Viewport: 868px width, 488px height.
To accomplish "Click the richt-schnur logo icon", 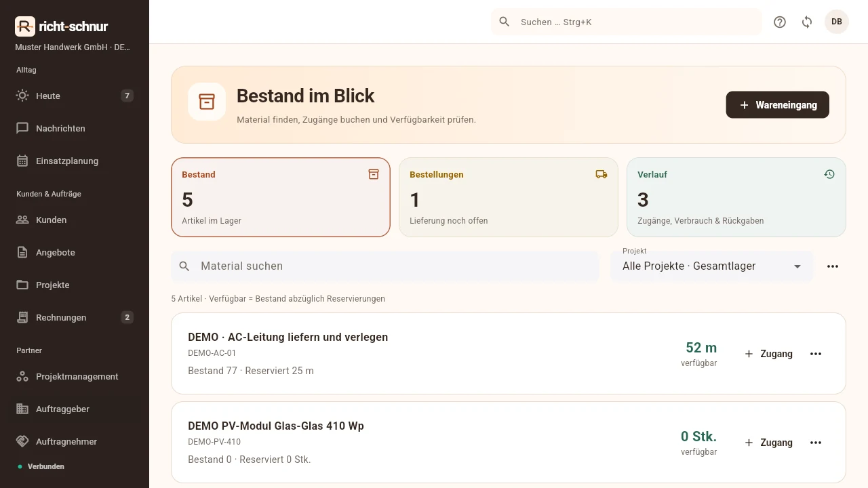I will (25, 26).
